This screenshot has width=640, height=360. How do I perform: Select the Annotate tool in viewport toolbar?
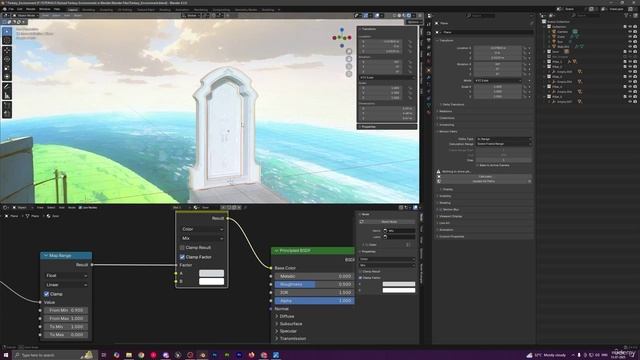[x=7, y=86]
